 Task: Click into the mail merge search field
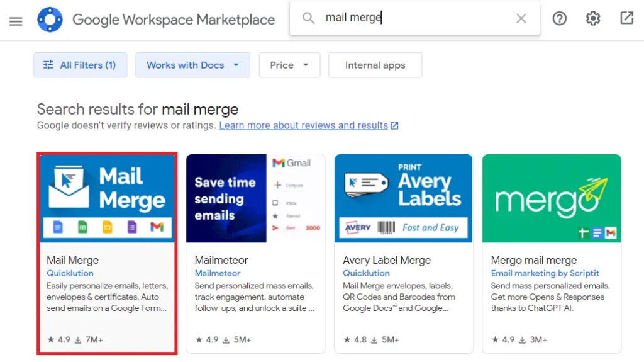coord(415,18)
